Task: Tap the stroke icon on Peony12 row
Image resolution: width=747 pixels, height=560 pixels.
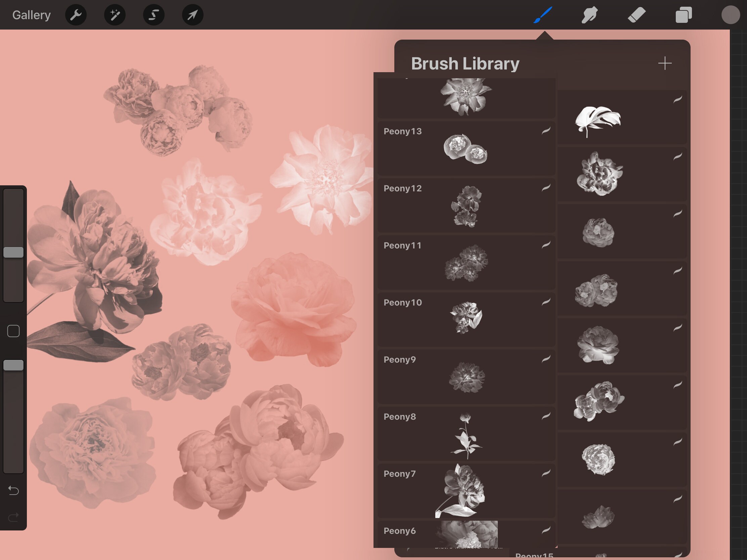Action: click(x=546, y=188)
